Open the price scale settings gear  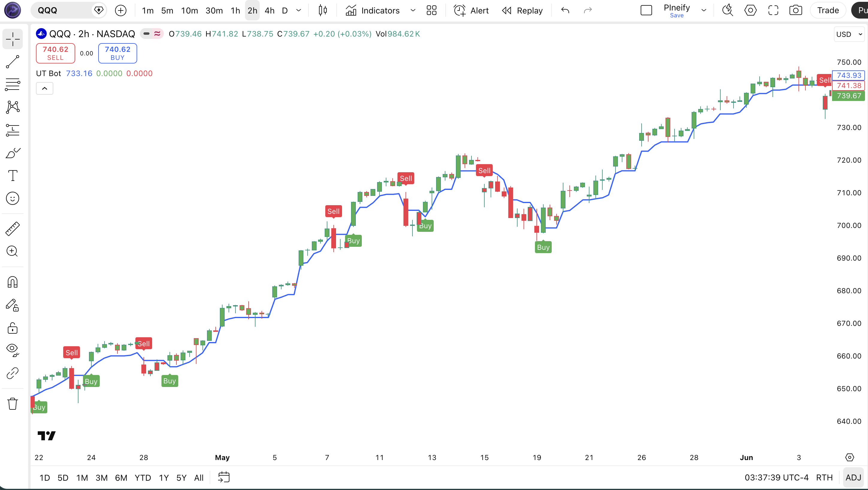tap(850, 457)
